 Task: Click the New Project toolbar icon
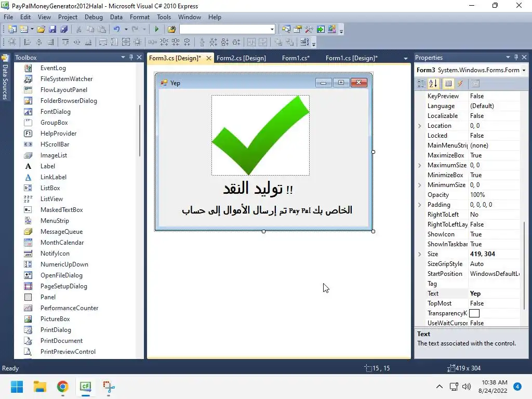pos(12,29)
